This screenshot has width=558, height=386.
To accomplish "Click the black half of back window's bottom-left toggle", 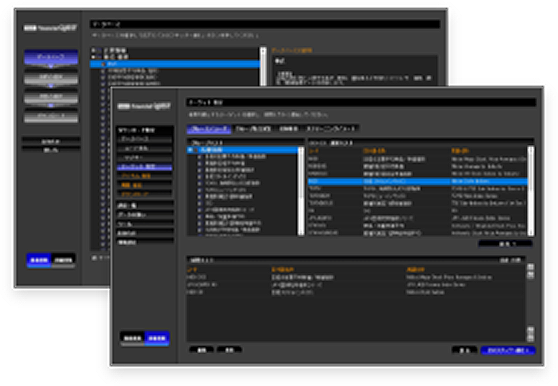I will (x=63, y=260).
